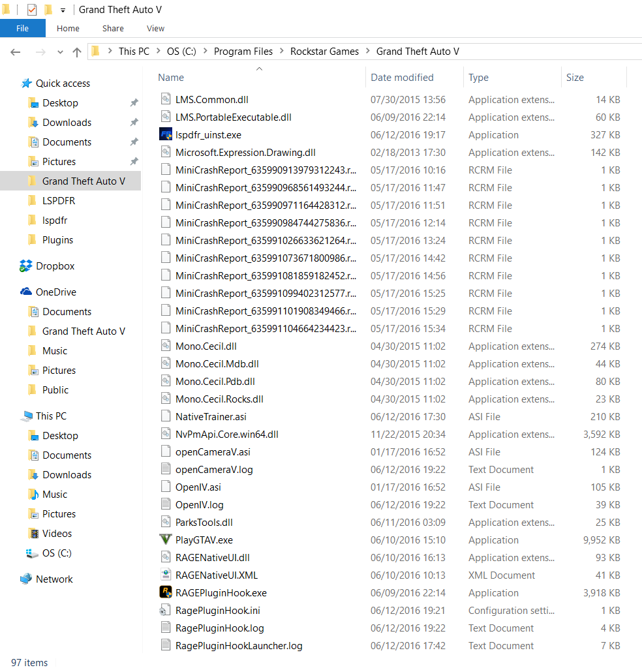Click the openCameraV.asi file icon

(166, 451)
